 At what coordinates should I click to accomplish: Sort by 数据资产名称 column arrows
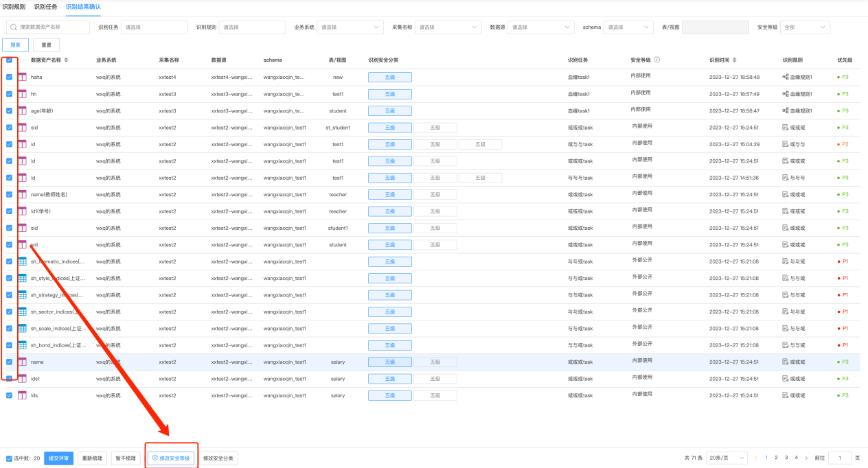pos(66,60)
